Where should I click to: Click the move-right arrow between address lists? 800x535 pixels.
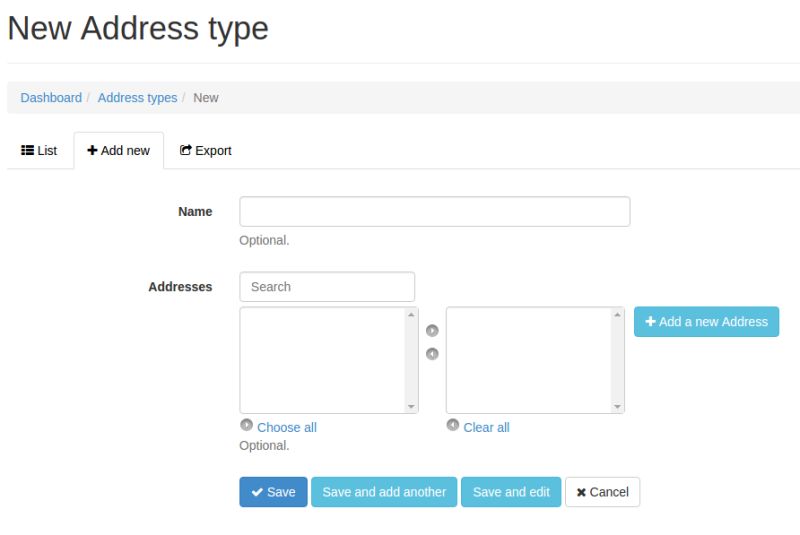click(432, 331)
